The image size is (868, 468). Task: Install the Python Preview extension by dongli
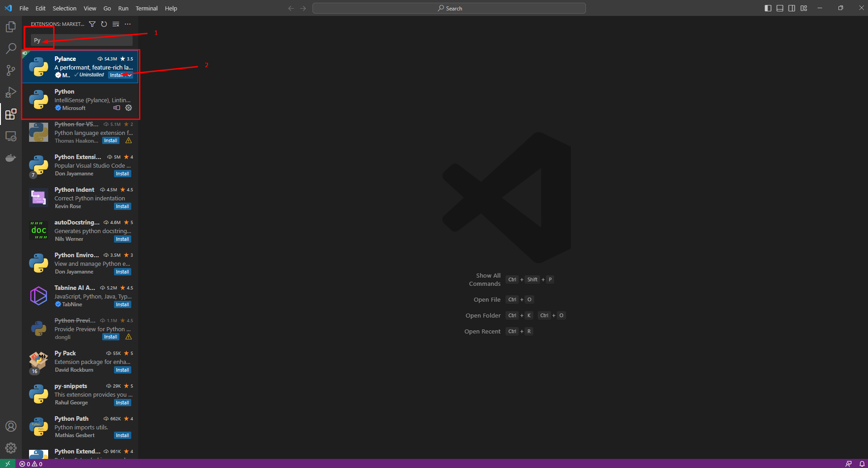coord(111,337)
